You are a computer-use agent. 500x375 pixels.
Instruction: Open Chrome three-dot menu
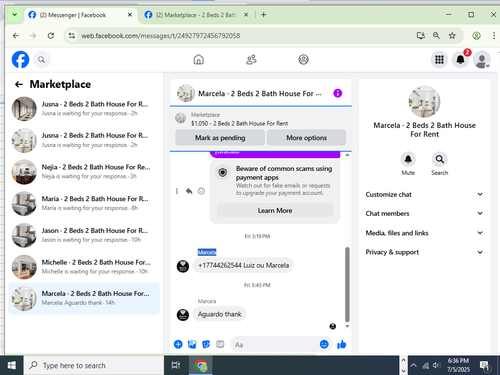494,36
